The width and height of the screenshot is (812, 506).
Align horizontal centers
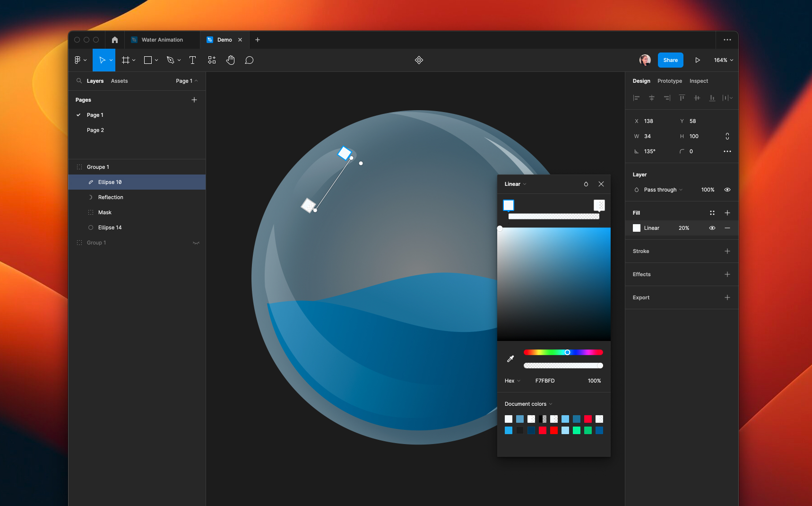click(x=652, y=98)
